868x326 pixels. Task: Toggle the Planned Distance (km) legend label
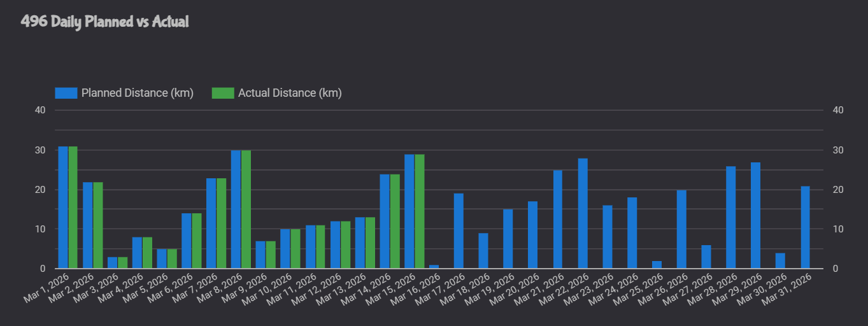[x=137, y=93]
